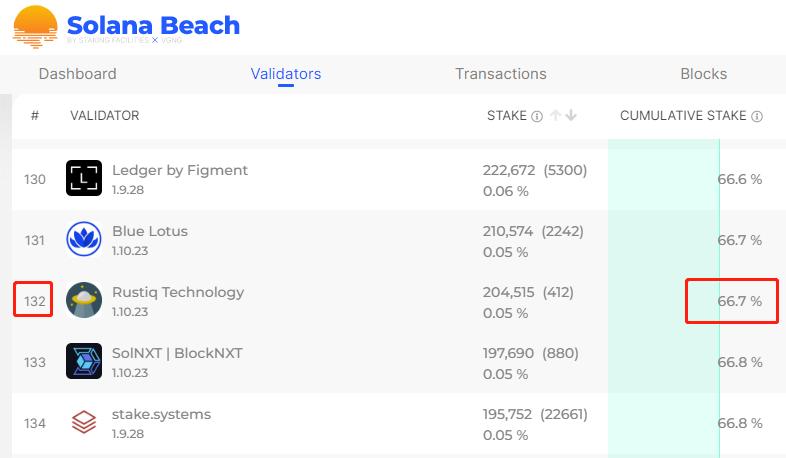The width and height of the screenshot is (786, 458).
Task: Click the Blue Lotus validator icon
Action: pos(84,239)
